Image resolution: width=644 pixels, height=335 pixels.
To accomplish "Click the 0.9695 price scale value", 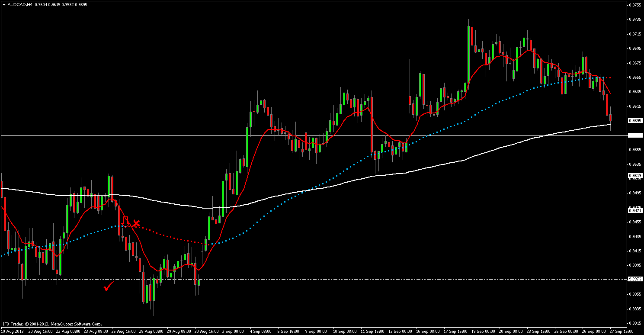I will pos(636,48).
